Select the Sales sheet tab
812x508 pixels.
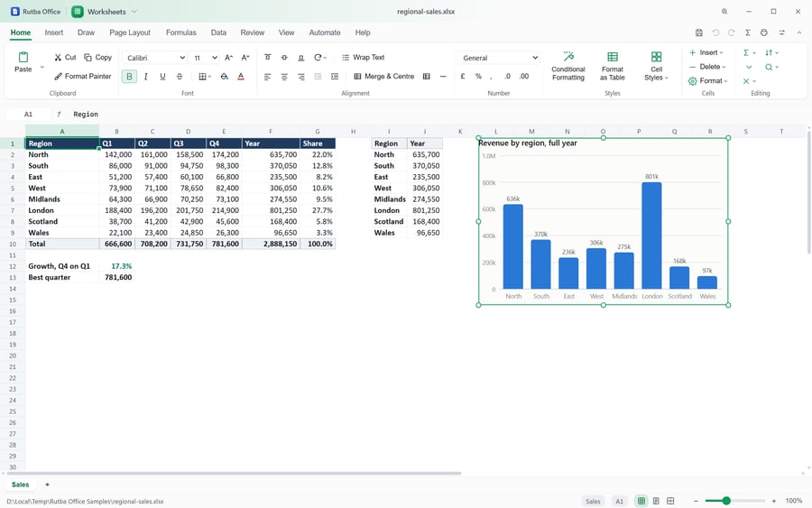(21, 485)
